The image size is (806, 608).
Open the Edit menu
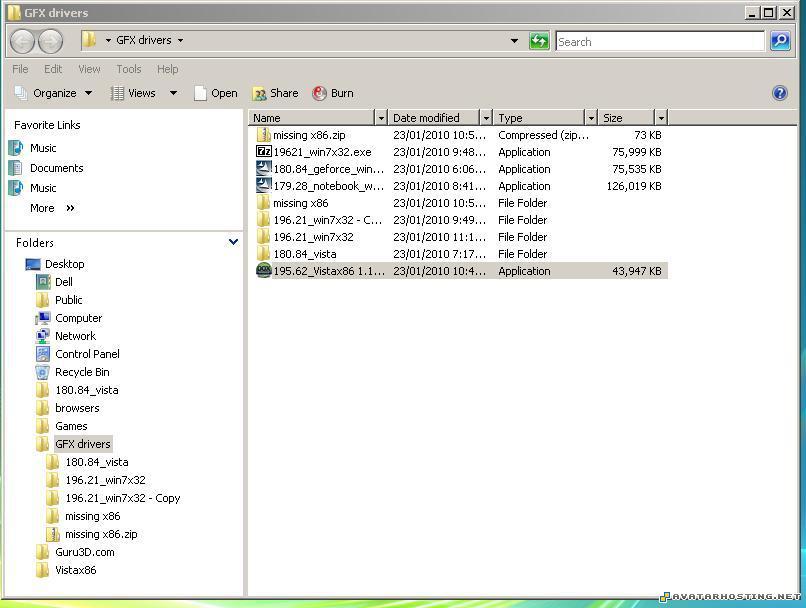(53, 69)
